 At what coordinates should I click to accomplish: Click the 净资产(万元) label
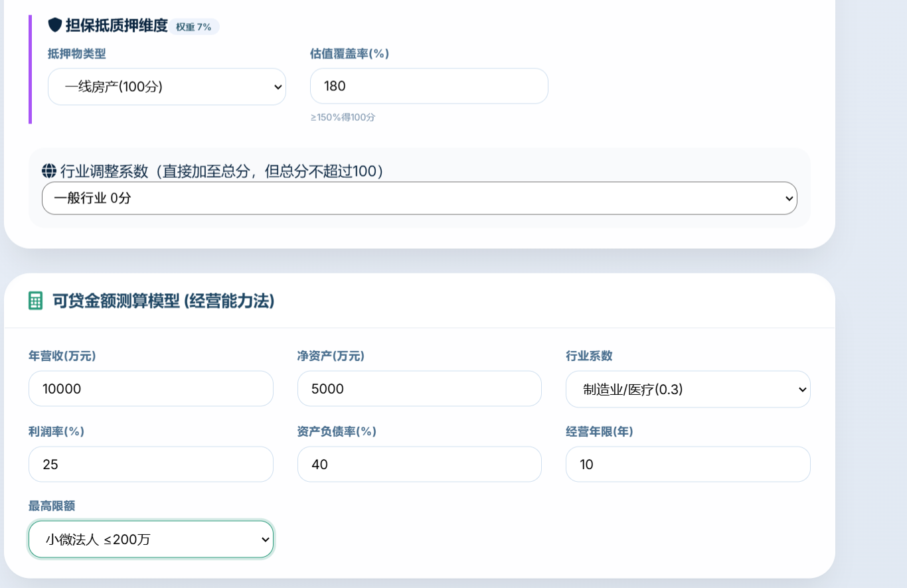[331, 356]
